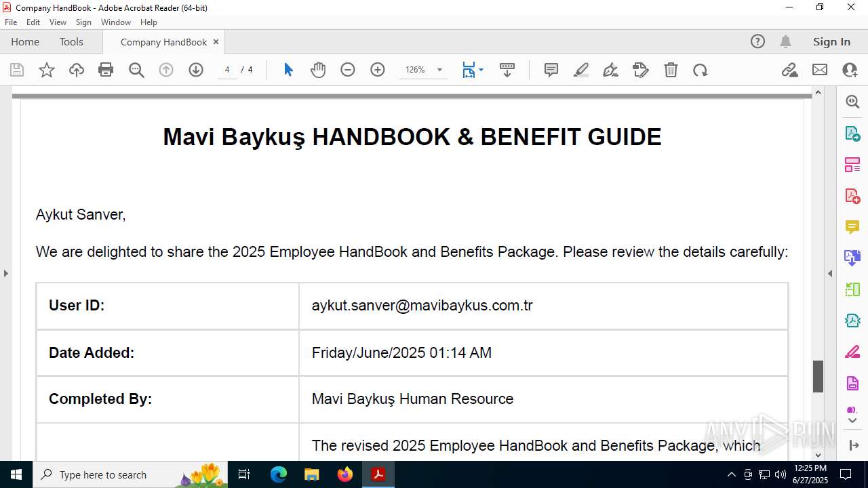Open Task View on taskbar
Viewport: 868px width, 488px height.
point(245,474)
